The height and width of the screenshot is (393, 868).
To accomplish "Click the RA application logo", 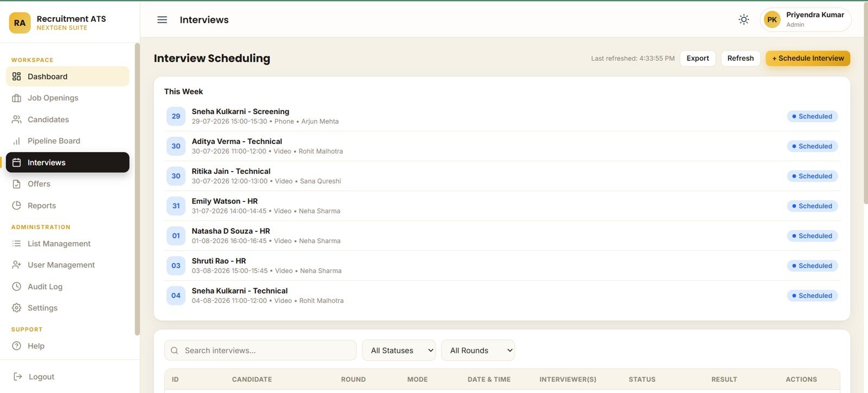I will click(x=20, y=23).
